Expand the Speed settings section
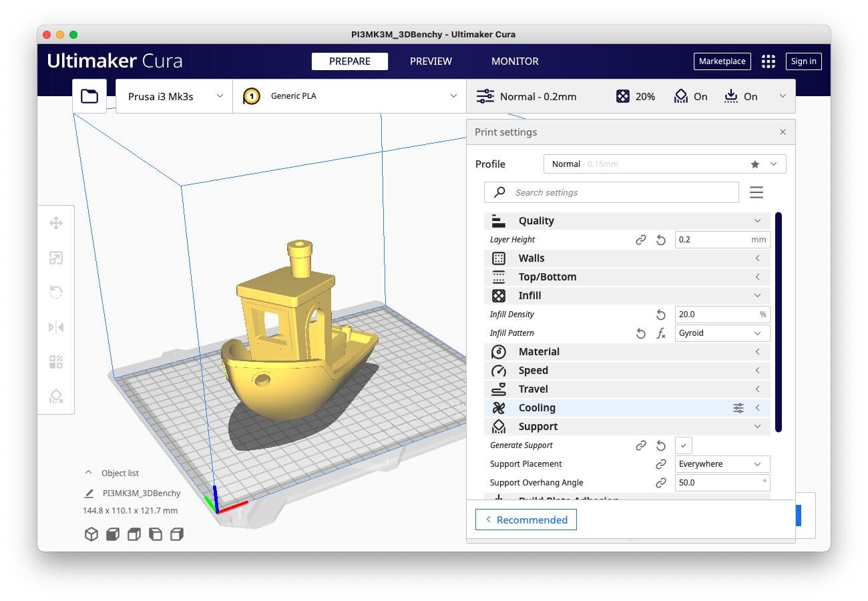The width and height of the screenshot is (868, 601). pyautogui.click(x=627, y=371)
